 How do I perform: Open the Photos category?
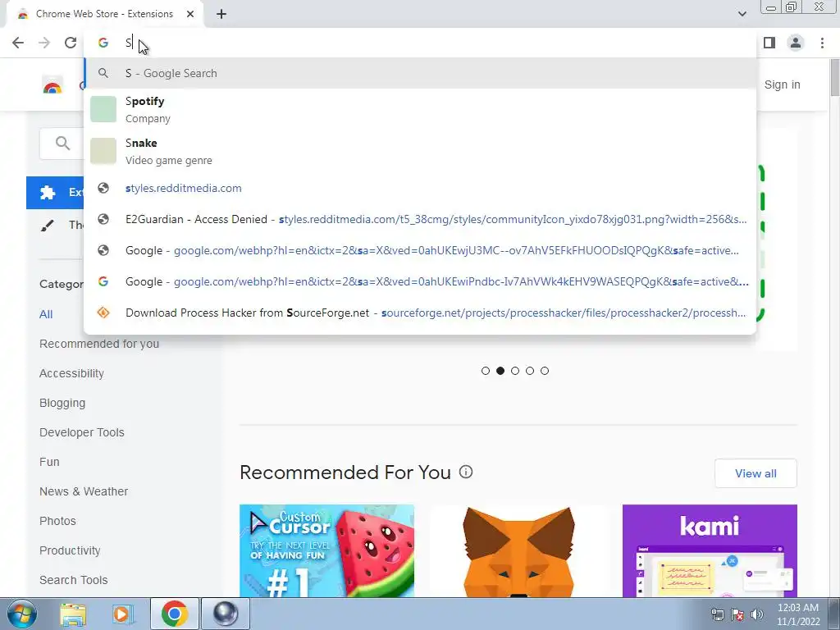(x=58, y=521)
